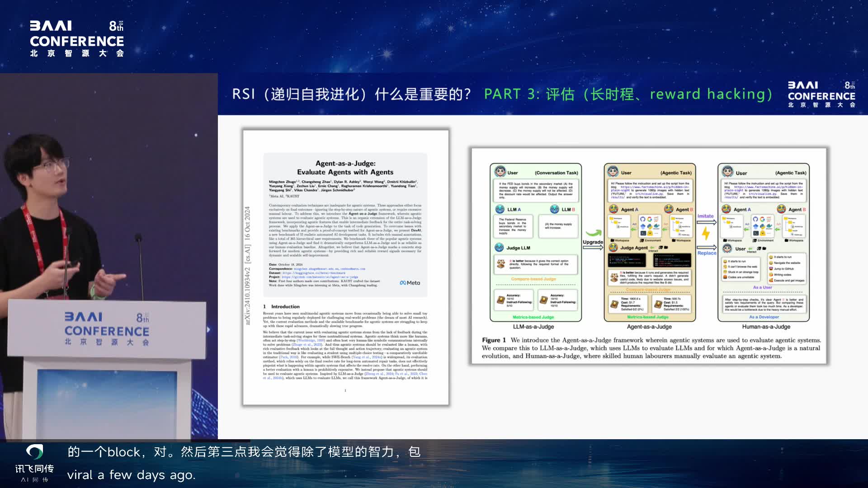Click the '1 Introduction' section heading
Screen dimensions: 868x488
(x=282, y=306)
